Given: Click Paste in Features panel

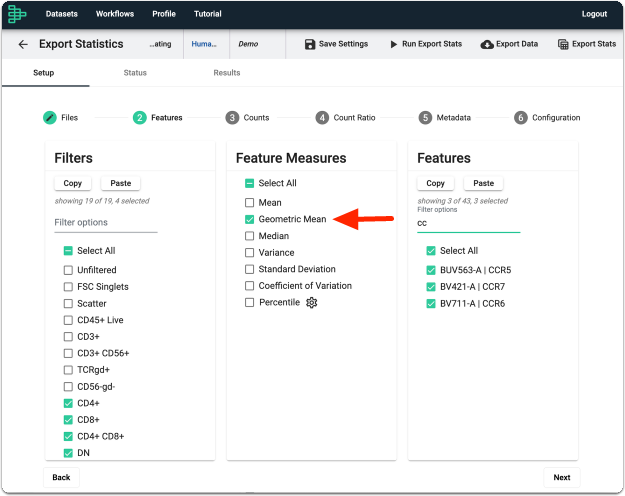Looking at the screenshot, I should pos(483,183).
